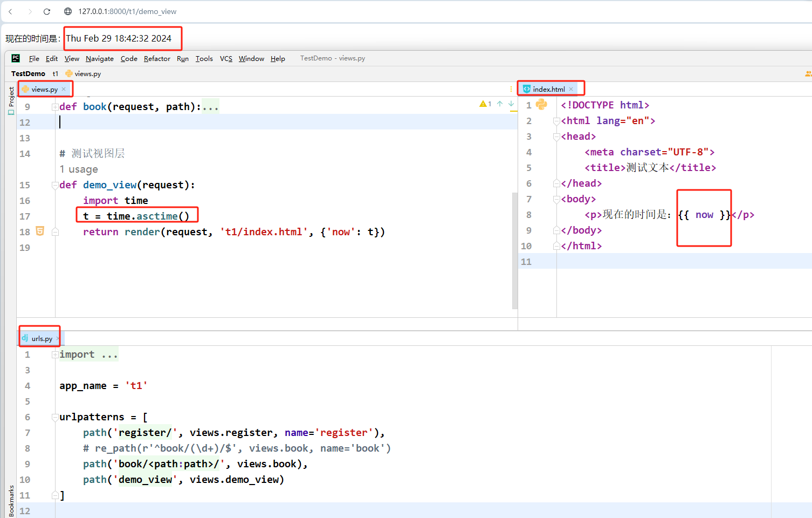Focus the address bar showing 127.0.0.1:8000/t1/demo_view
Screen dimensions: 812x518
tap(127, 11)
